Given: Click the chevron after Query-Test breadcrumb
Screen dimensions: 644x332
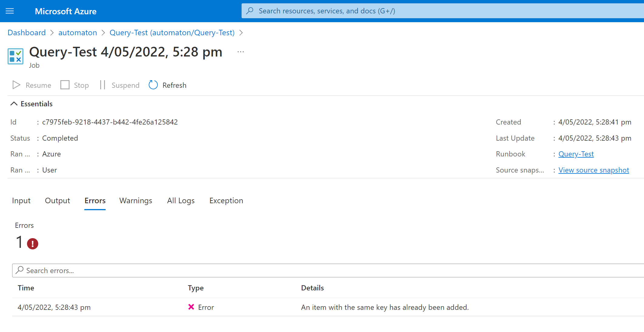Looking at the screenshot, I should (x=242, y=33).
